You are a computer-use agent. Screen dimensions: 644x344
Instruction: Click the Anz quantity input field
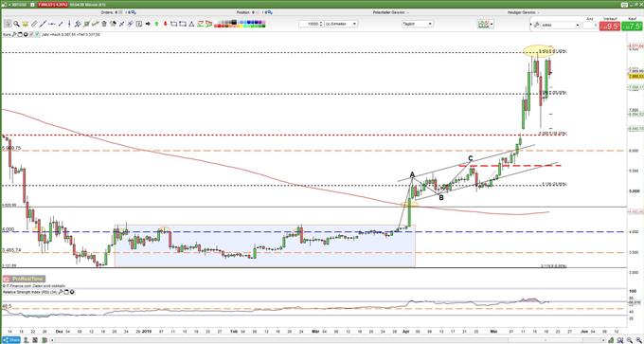pyautogui.click(x=590, y=25)
